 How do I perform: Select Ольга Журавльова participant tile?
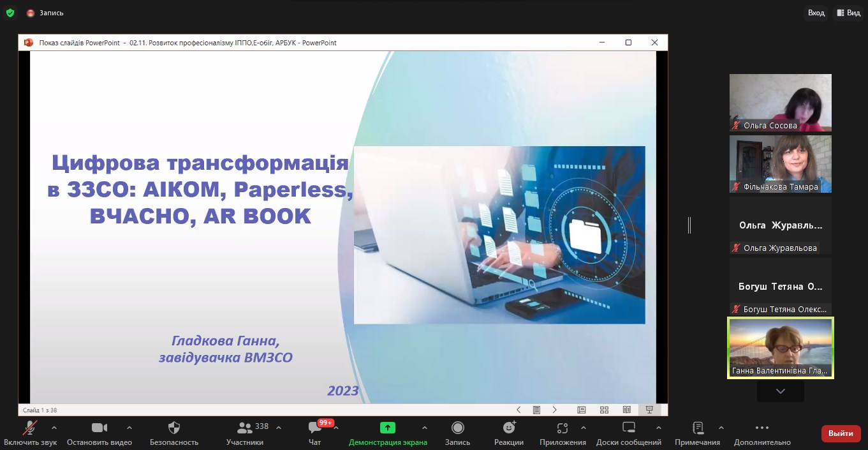(781, 225)
